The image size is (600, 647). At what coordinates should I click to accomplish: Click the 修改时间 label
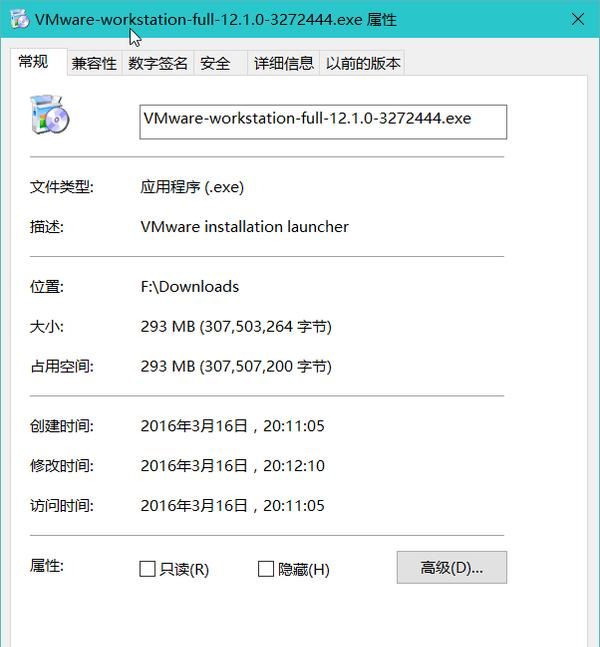click(62, 466)
